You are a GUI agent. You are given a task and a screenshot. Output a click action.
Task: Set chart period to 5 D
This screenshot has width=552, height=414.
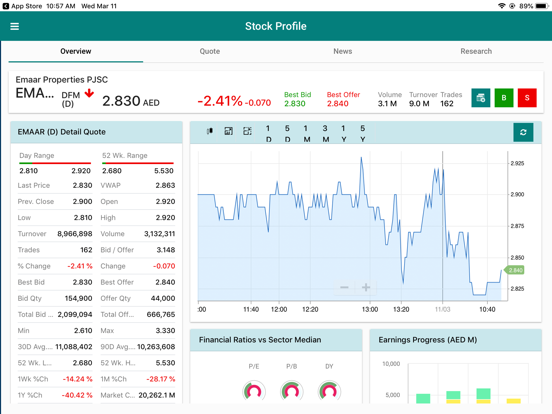(287, 134)
